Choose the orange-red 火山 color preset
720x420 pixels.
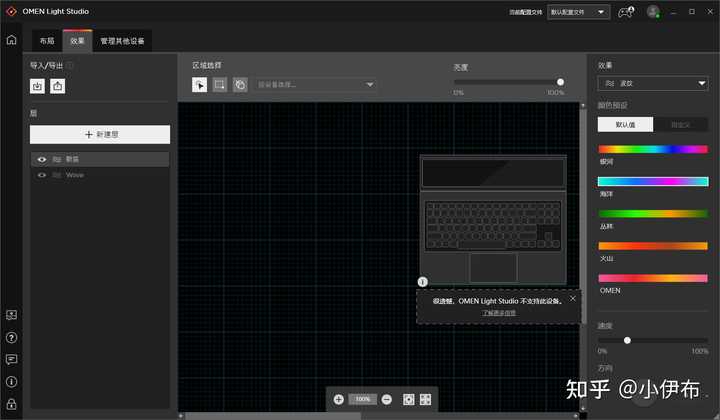[652, 246]
